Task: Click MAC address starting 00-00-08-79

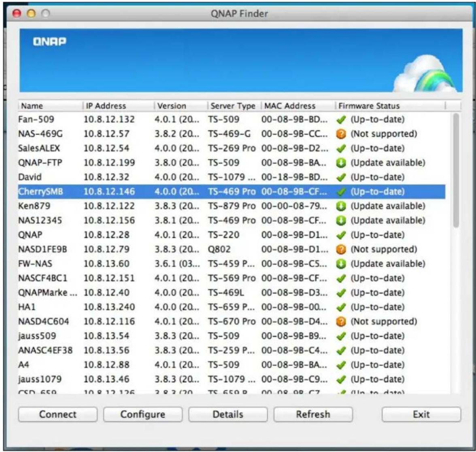Action: 294,206
